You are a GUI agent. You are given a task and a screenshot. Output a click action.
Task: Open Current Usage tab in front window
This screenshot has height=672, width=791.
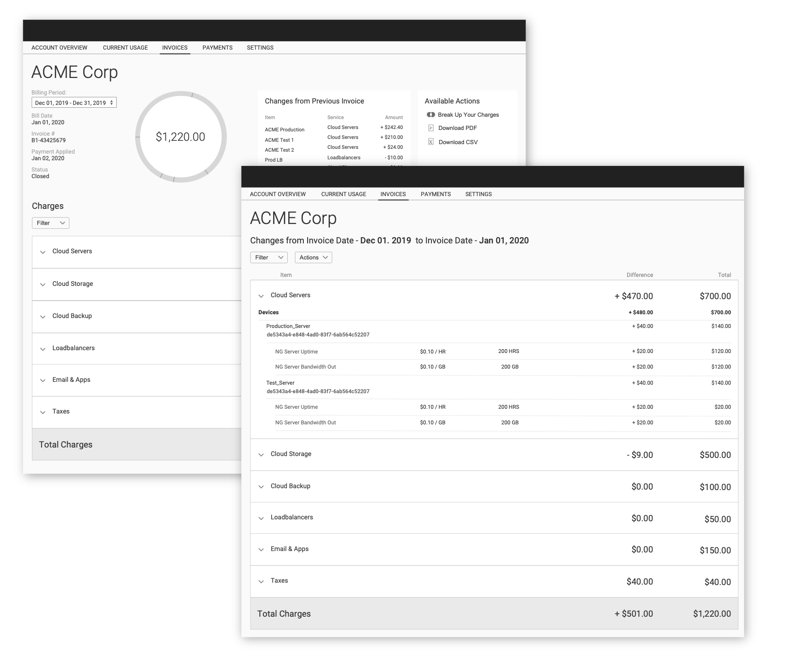(344, 194)
